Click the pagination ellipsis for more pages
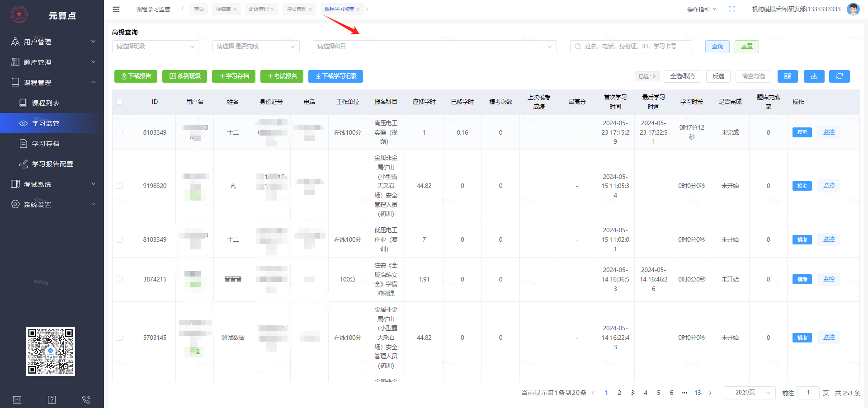 tap(684, 393)
